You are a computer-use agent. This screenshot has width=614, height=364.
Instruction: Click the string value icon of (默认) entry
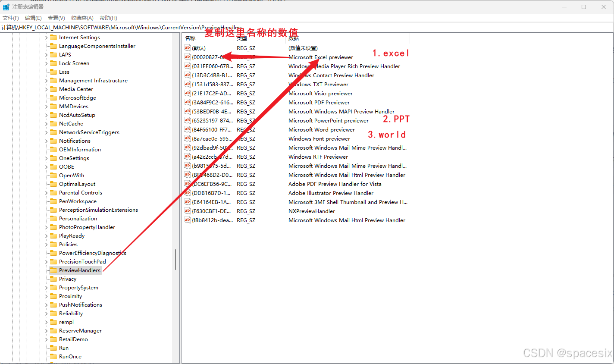click(x=187, y=48)
